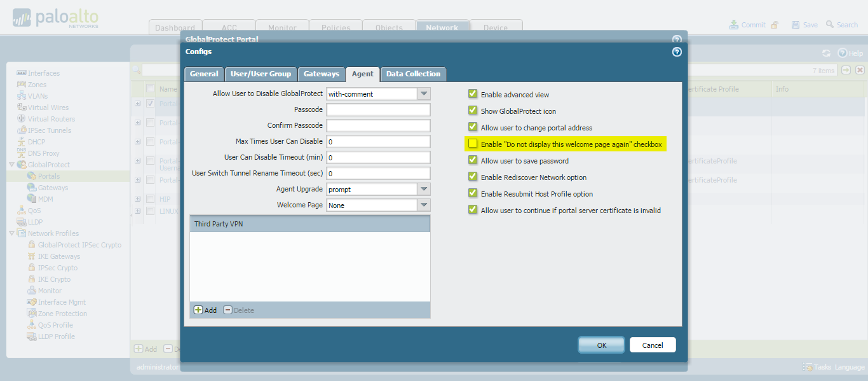Click Max Times User Can Disable field
The image size is (868, 381).
point(378,141)
